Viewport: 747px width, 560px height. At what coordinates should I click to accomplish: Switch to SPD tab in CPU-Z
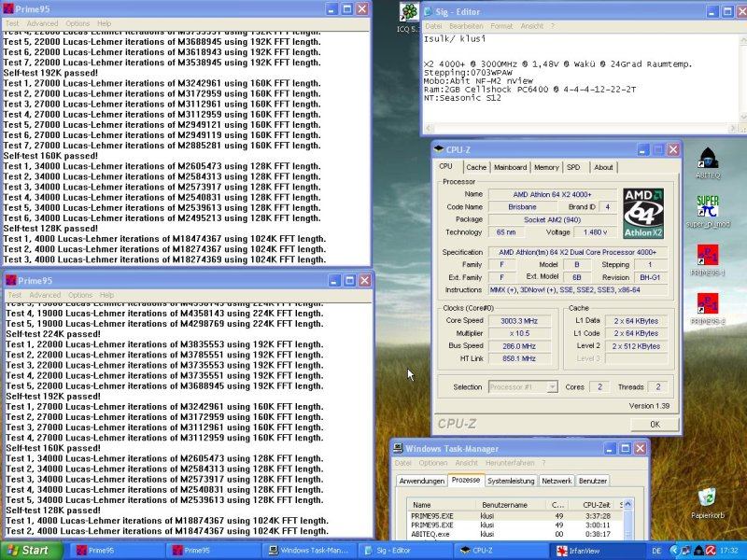tap(573, 167)
